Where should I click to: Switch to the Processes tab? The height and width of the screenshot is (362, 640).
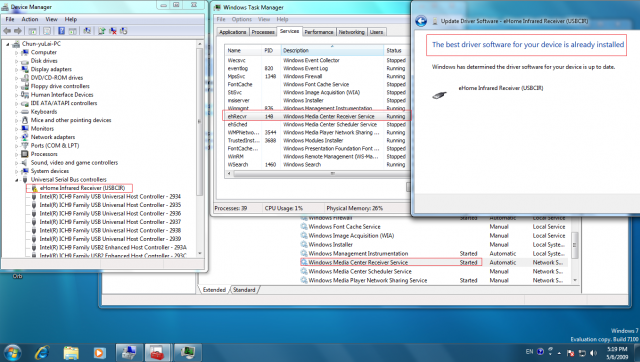(x=263, y=32)
